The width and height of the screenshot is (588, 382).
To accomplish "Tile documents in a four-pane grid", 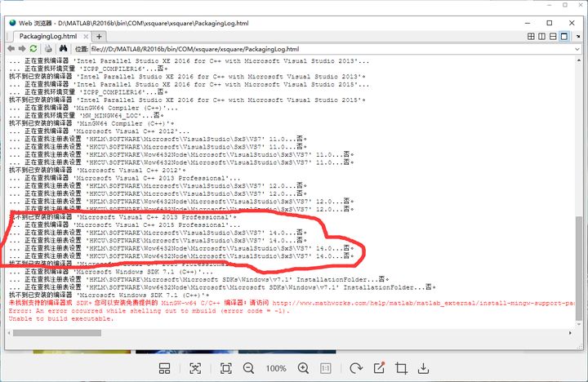I will click(531, 37).
